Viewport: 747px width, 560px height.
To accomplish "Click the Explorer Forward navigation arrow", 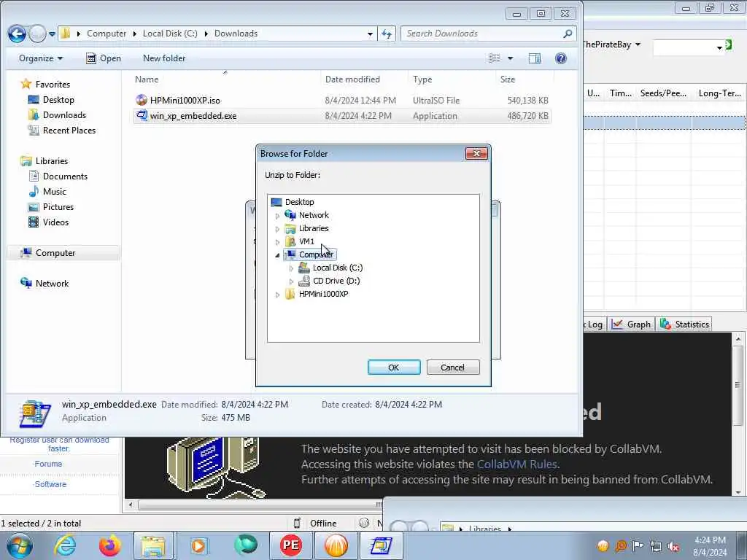I will 37,34.
